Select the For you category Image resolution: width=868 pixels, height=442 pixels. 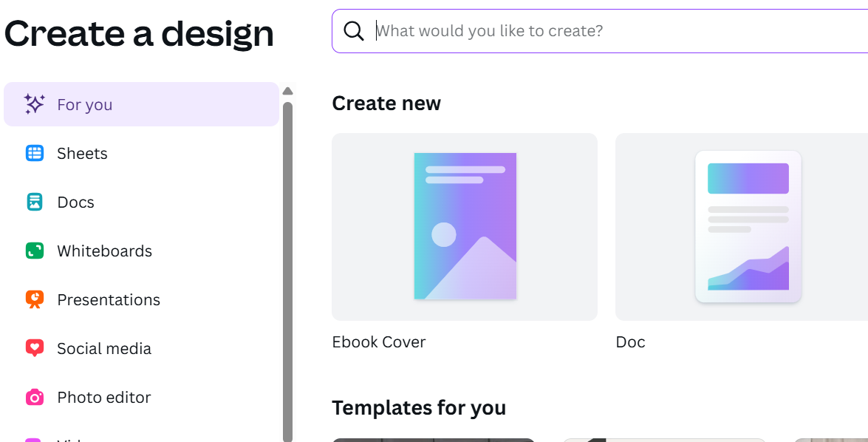(x=84, y=105)
